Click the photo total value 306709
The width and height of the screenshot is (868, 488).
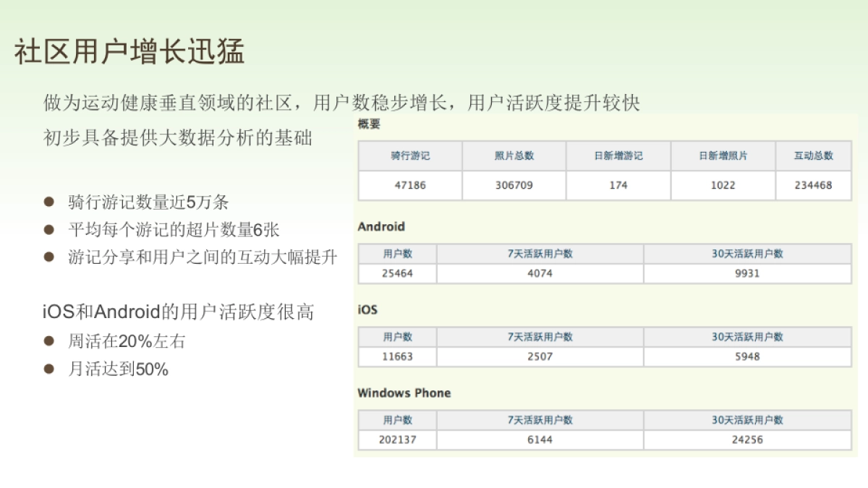tap(514, 185)
